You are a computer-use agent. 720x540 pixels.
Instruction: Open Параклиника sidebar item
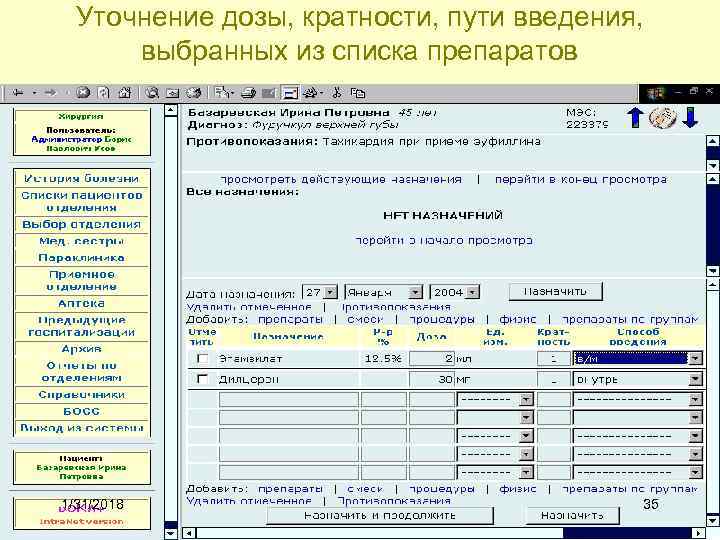[x=82, y=258]
